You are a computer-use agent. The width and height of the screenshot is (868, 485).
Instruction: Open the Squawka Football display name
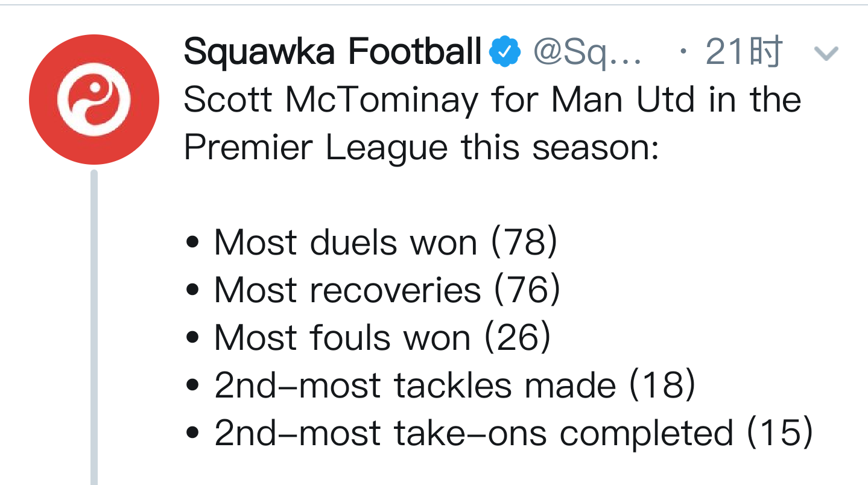point(333,52)
